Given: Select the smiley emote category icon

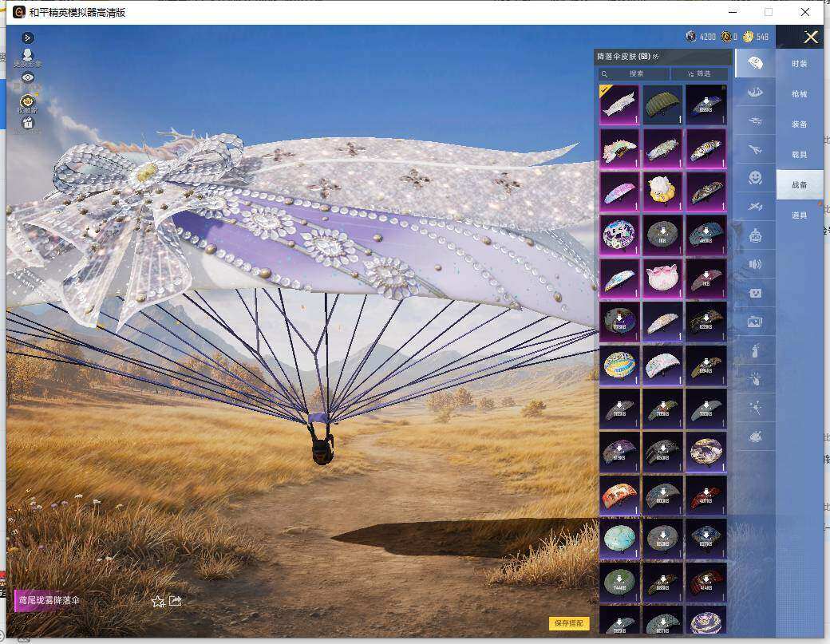Looking at the screenshot, I should 755,177.
